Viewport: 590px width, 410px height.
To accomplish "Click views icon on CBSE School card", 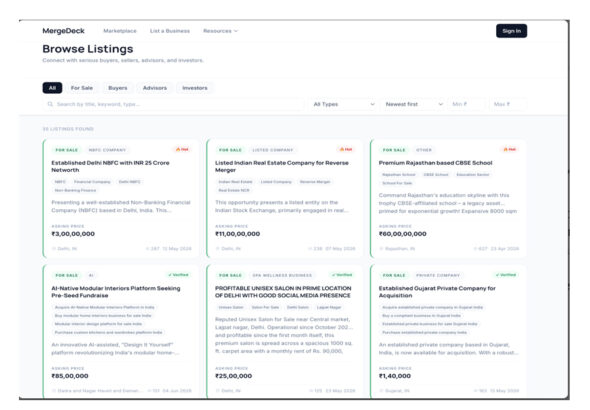I will pos(475,249).
